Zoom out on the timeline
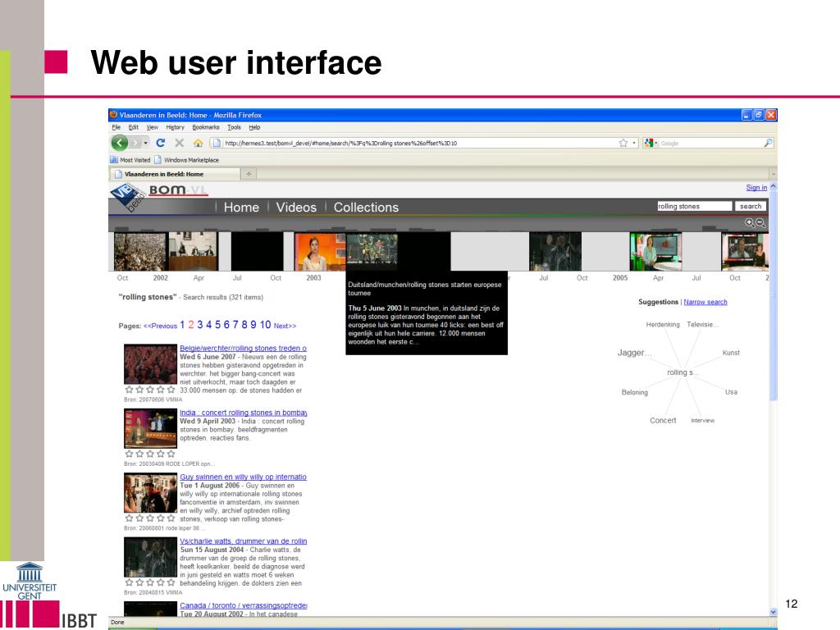The image size is (840, 630). pyautogui.click(x=760, y=222)
